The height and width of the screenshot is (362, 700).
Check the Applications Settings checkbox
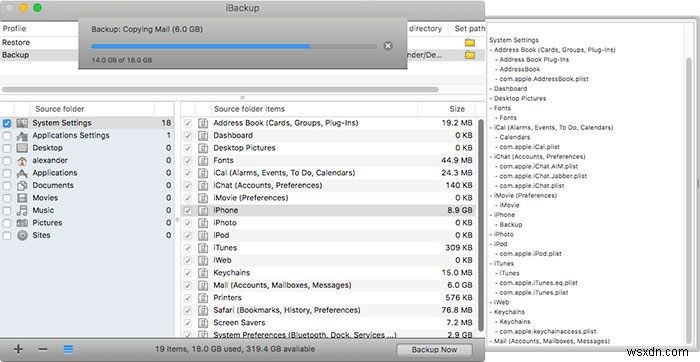[7, 136]
